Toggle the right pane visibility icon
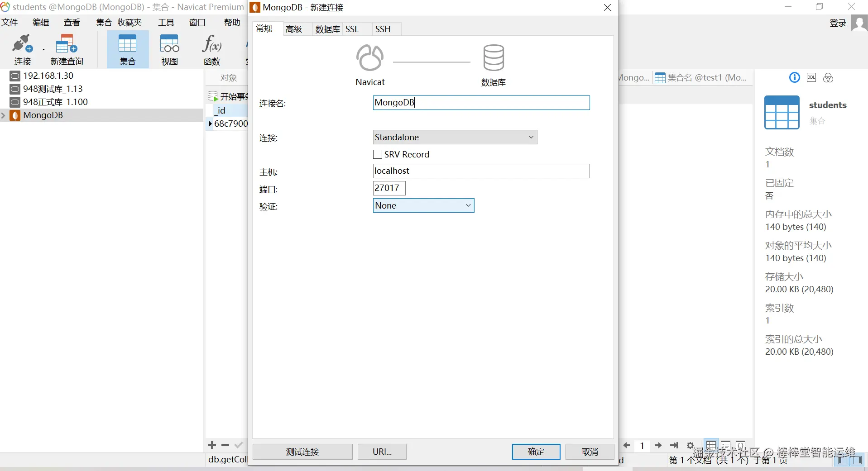 pos(857,460)
